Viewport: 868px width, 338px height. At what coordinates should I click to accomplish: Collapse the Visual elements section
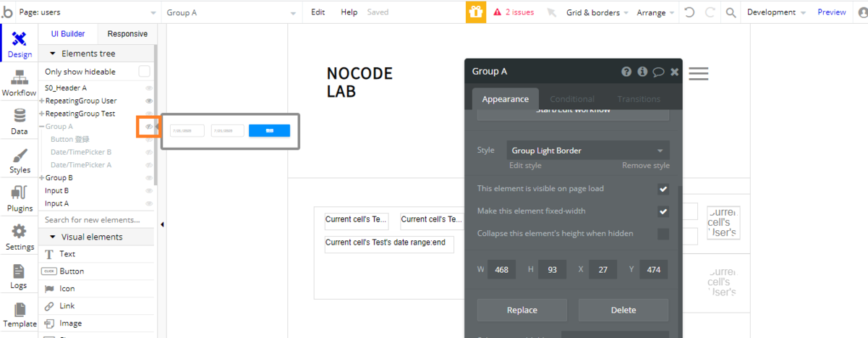point(53,237)
